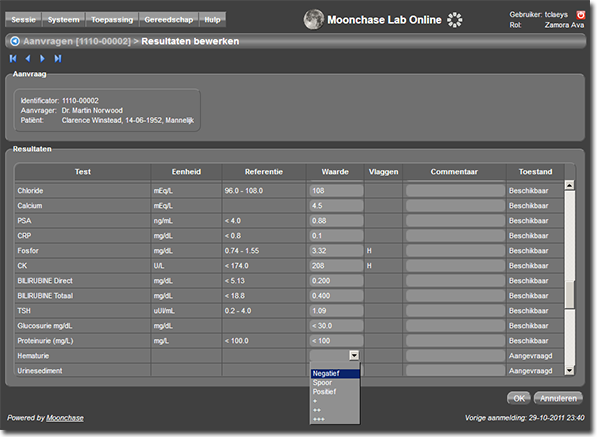The height and width of the screenshot is (437, 600).
Task: Click the patient name Clarence Winstead text
Action: click(x=92, y=120)
